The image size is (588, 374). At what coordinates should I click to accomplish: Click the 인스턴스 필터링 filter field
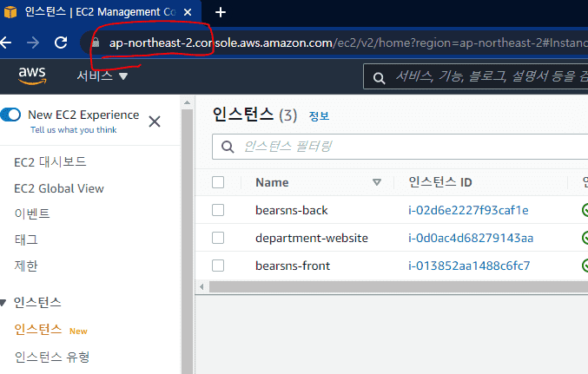click(400, 147)
